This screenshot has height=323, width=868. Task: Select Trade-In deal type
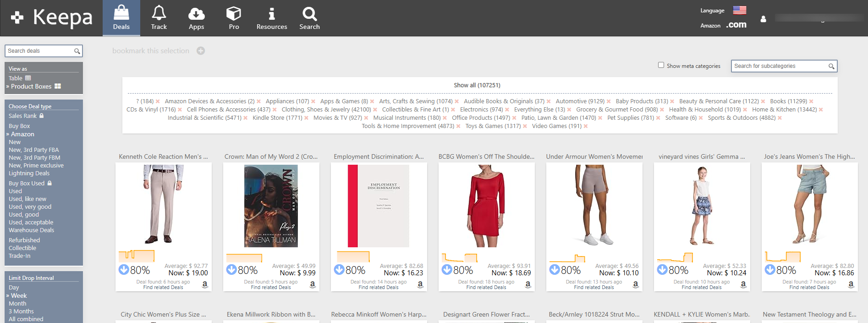[19, 256]
